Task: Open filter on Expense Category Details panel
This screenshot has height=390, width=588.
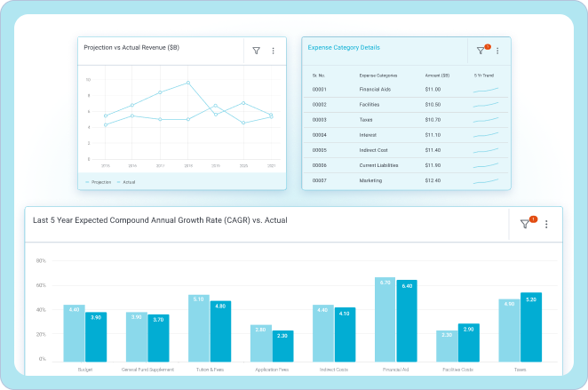Action: click(481, 52)
